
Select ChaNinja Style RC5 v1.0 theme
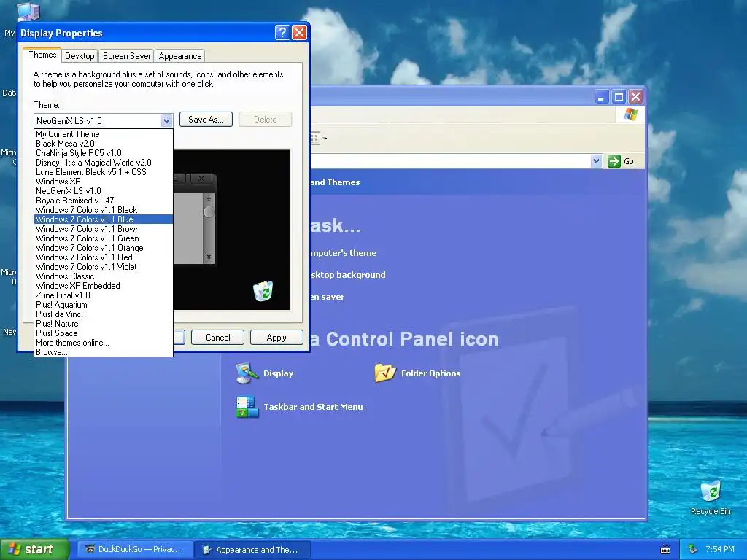tap(104, 153)
